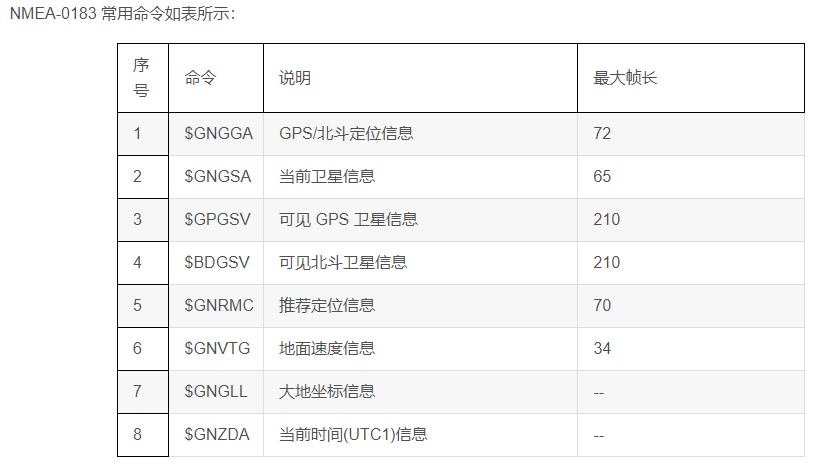Click the $BDGSV command entry
Screen dimensions: 814x475
pyautogui.click(x=217, y=262)
